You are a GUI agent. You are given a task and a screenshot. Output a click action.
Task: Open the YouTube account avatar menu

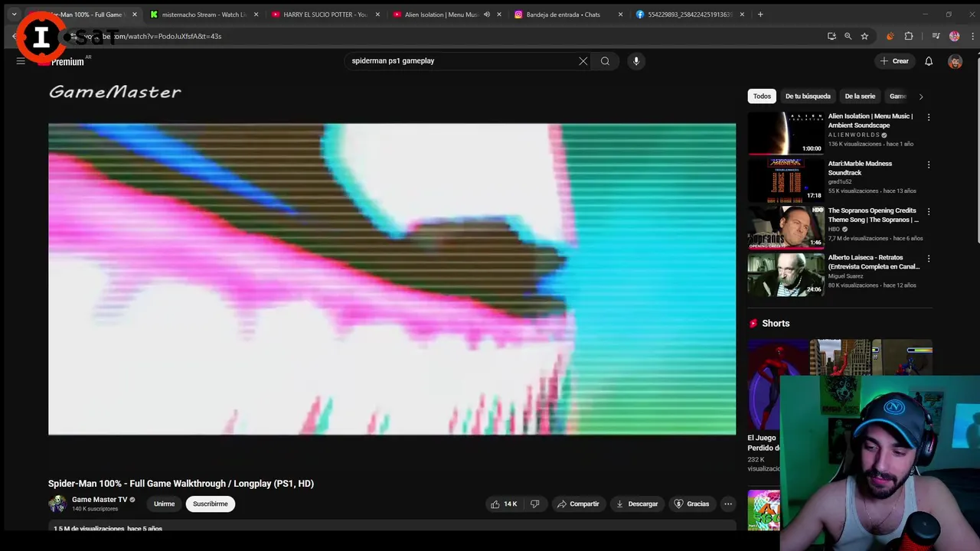point(955,61)
